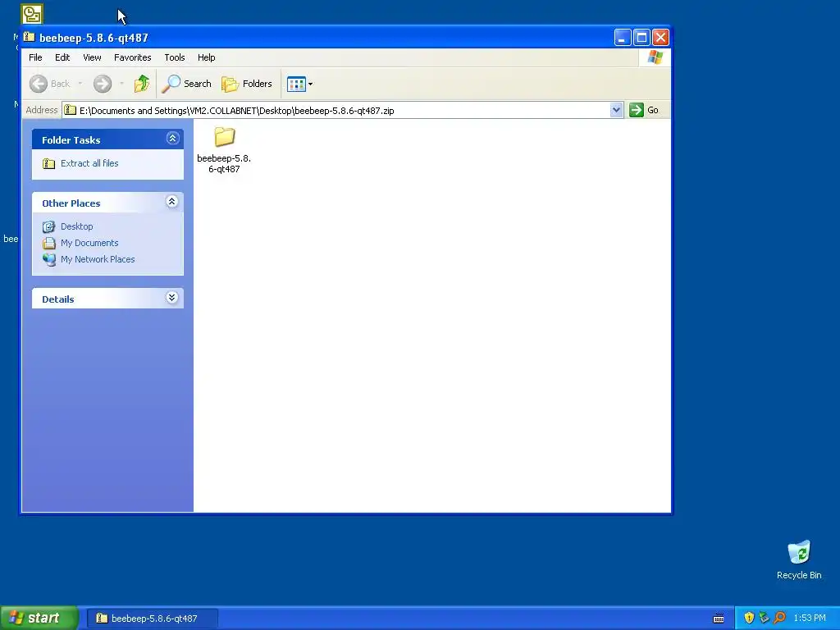The image size is (840, 630).
Task: Open the Views dropdown arrow
Action: (x=310, y=84)
